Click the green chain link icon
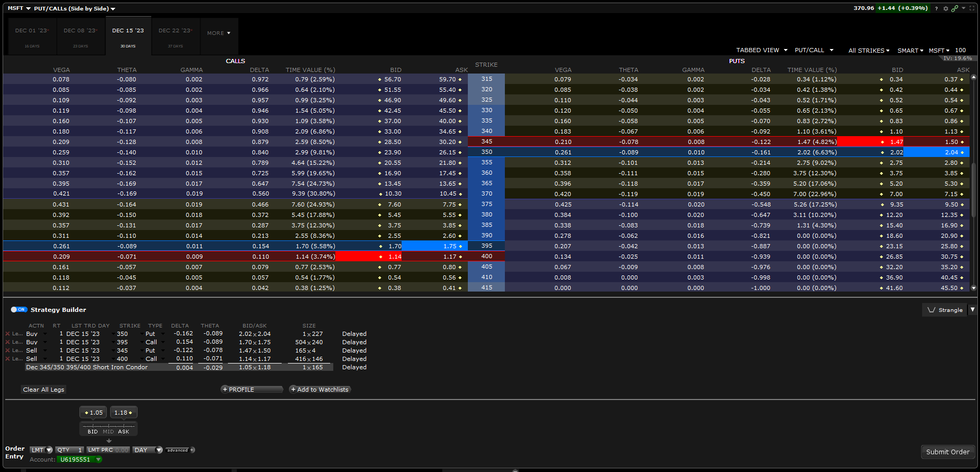 tap(954, 8)
